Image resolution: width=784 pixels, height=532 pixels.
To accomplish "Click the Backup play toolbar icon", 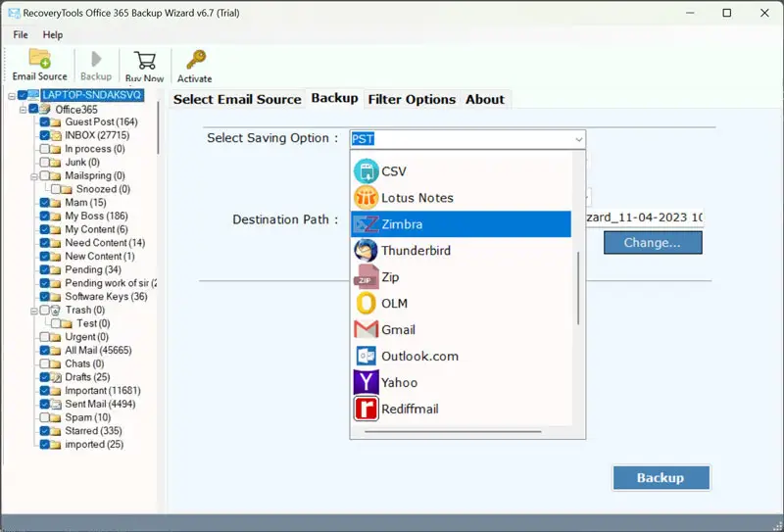I will (x=96, y=59).
